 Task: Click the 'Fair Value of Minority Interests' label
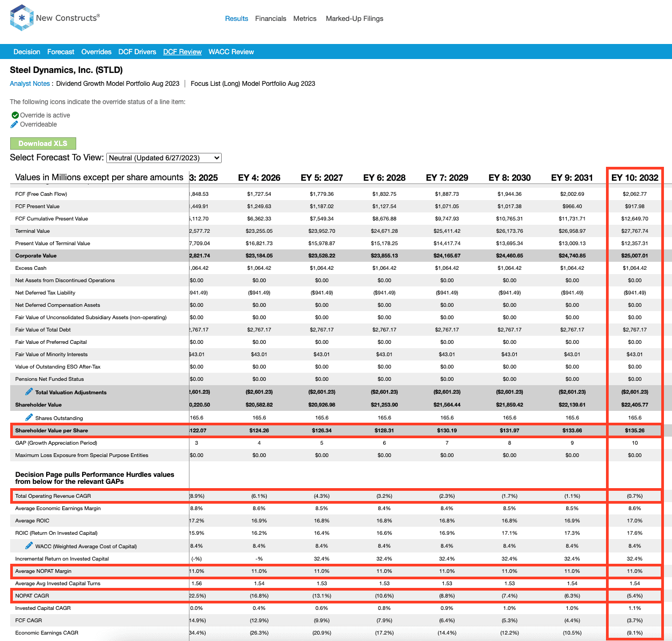coord(52,355)
